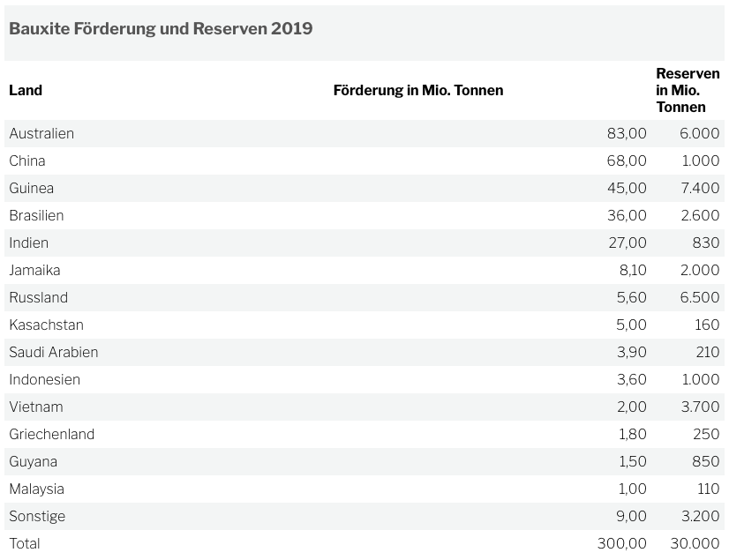Select Sonstige's reserves value 3.200
The width and height of the screenshot is (729, 560).
[x=700, y=517]
